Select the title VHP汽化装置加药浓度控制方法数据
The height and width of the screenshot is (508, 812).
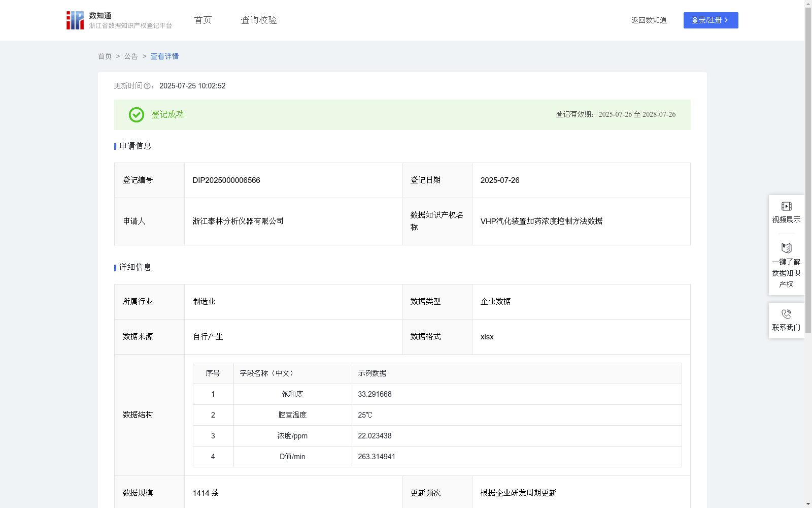(542, 221)
